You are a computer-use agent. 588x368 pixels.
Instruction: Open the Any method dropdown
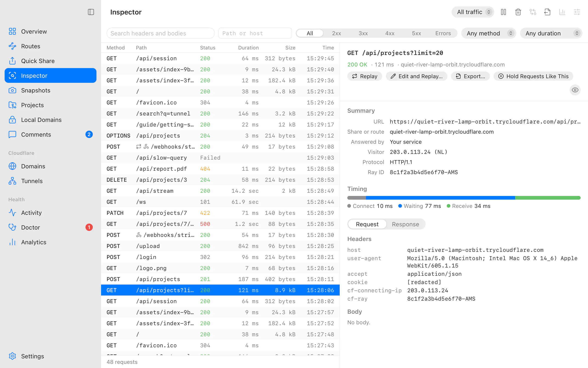[x=488, y=33]
